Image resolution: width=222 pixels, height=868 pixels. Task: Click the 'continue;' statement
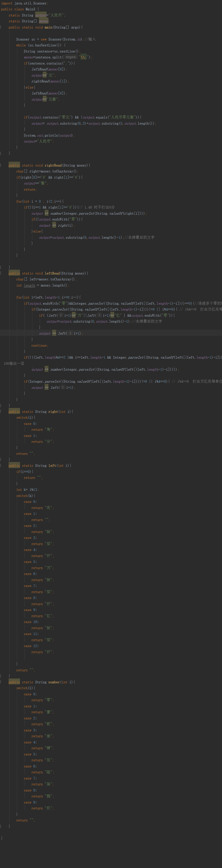40,346
